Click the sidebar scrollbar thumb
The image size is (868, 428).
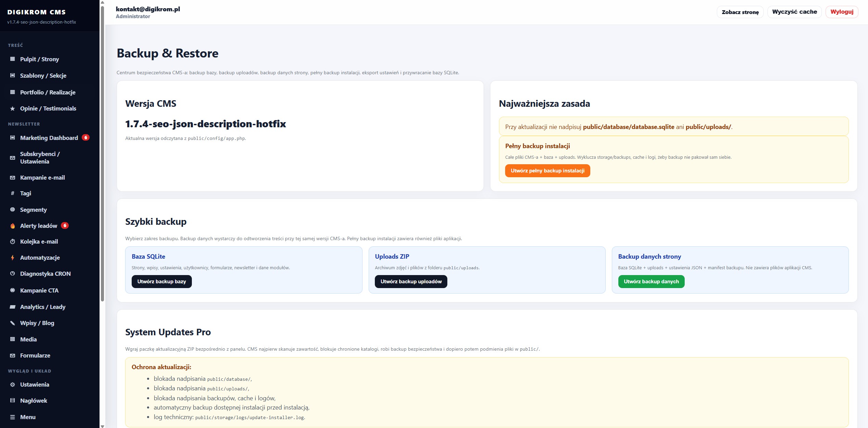[102, 154]
